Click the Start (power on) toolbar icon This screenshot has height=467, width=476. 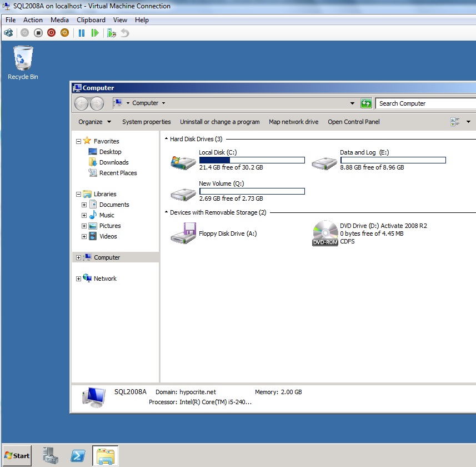[x=25, y=33]
